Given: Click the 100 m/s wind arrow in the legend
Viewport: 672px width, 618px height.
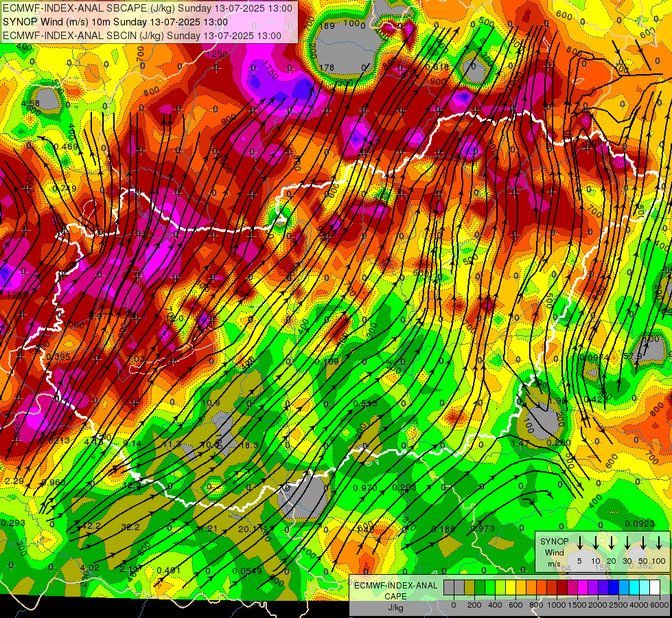Looking at the screenshot, I should point(659,542).
